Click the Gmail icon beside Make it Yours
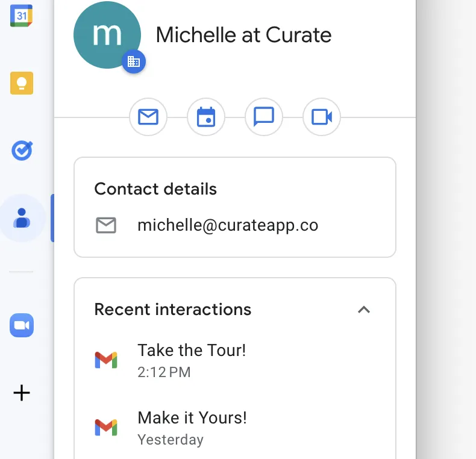 coord(106,428)
